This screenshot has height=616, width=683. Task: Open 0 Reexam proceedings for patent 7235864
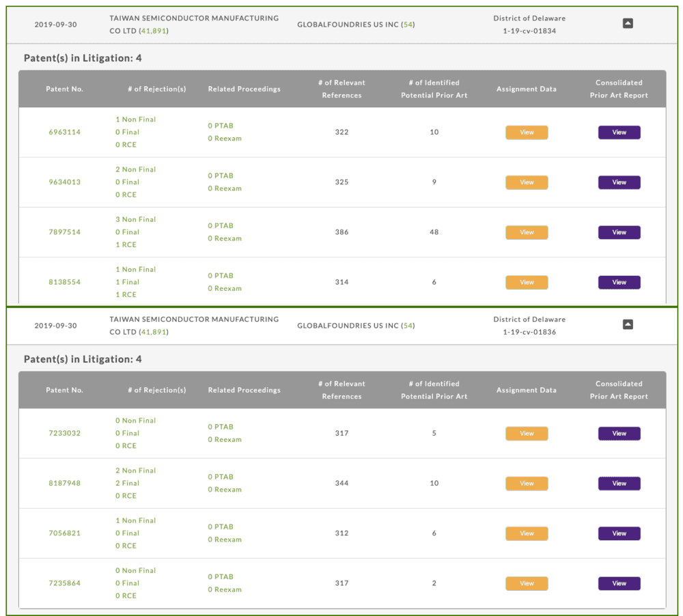coord(225,589)
